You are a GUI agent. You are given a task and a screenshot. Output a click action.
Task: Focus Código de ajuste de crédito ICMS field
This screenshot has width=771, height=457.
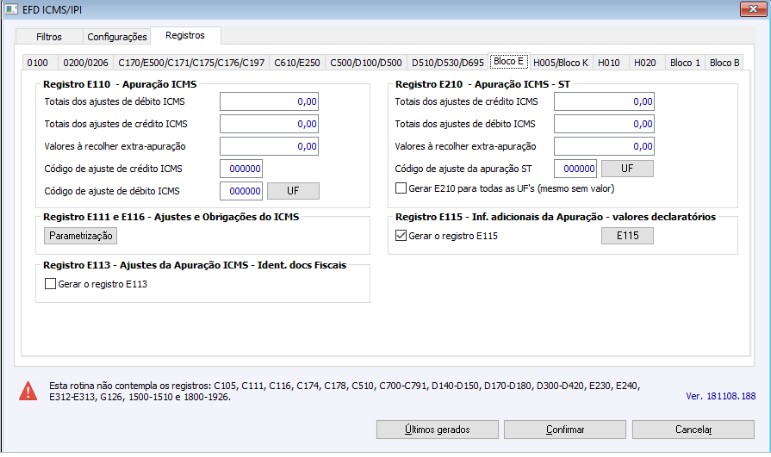(x=241, y=169)
